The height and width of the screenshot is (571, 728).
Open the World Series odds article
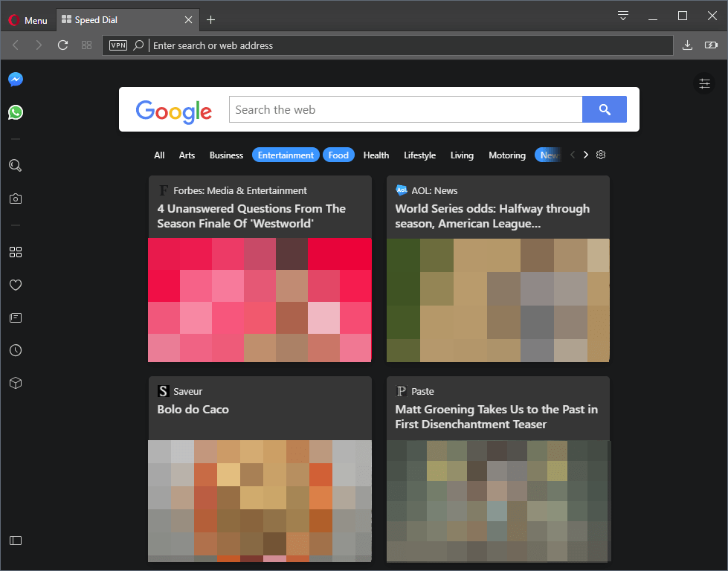pos(492,216)
